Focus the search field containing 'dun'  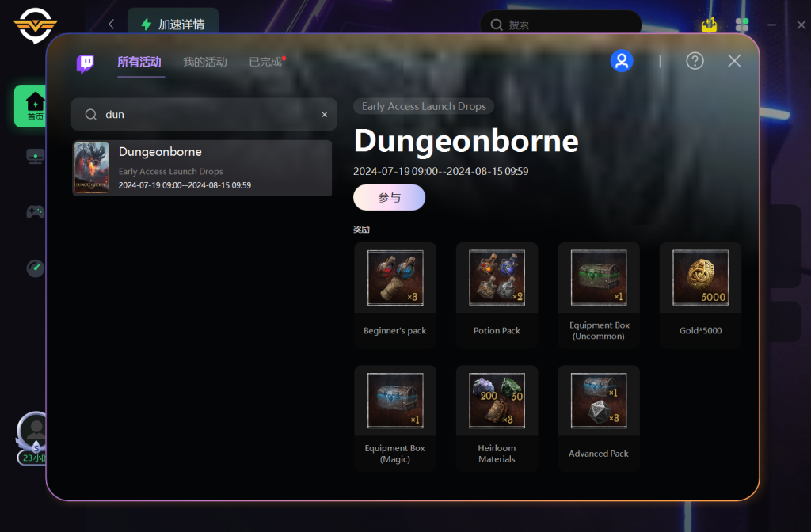click(204, 114)
